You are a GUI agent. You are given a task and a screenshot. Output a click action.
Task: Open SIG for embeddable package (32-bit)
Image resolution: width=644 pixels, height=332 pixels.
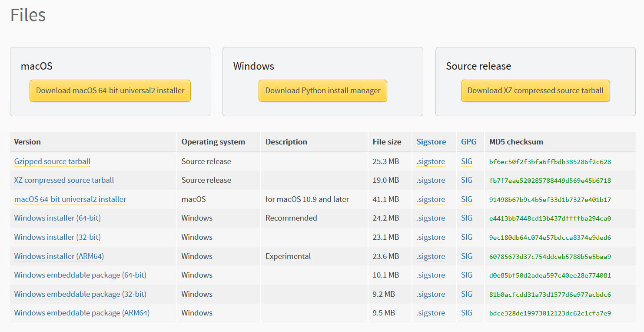[x=467, y=294]
